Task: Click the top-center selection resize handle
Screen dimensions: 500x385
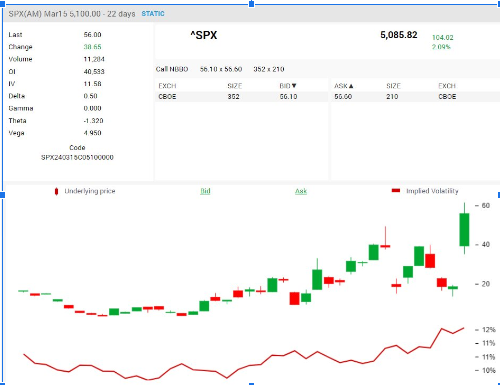Action: pyautogui.click(x=252, y=4)
